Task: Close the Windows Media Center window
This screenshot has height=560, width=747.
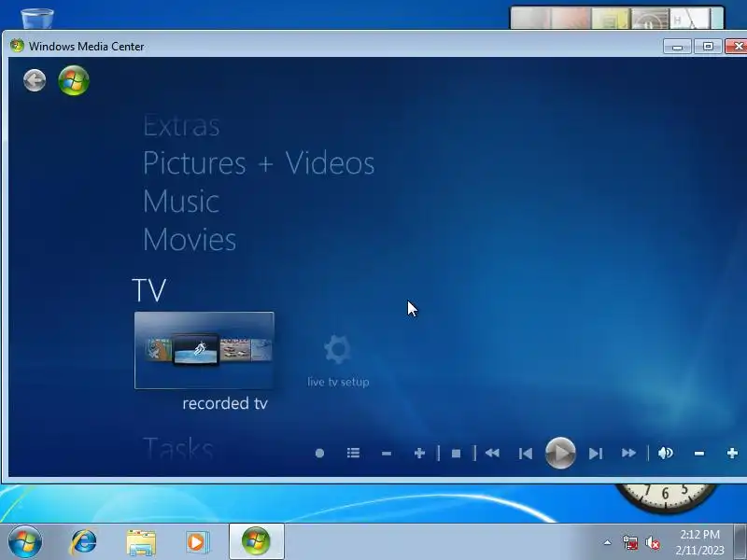Action: pos(737,46)
